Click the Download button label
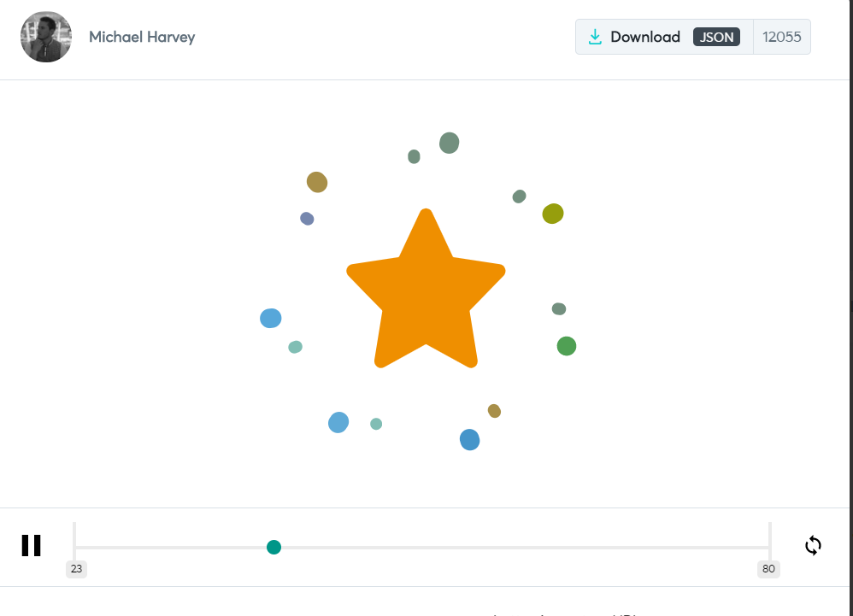The width and height of the screenshot is (853, 616). [645, 37]
